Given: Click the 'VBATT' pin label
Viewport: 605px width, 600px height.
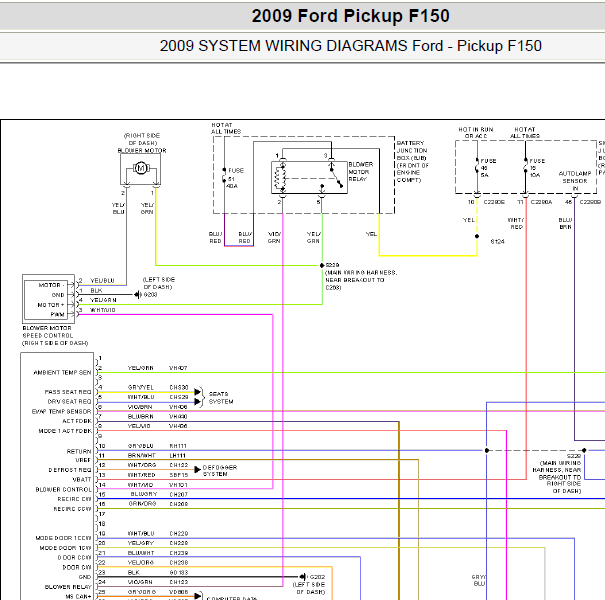Looking at the screenshot, I should [81, 480].
